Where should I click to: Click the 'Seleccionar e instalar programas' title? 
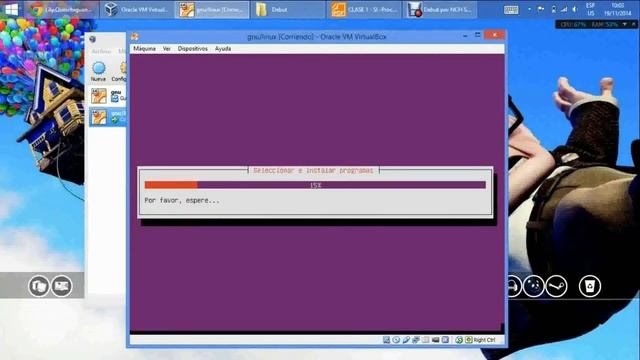tap(313, 170)
